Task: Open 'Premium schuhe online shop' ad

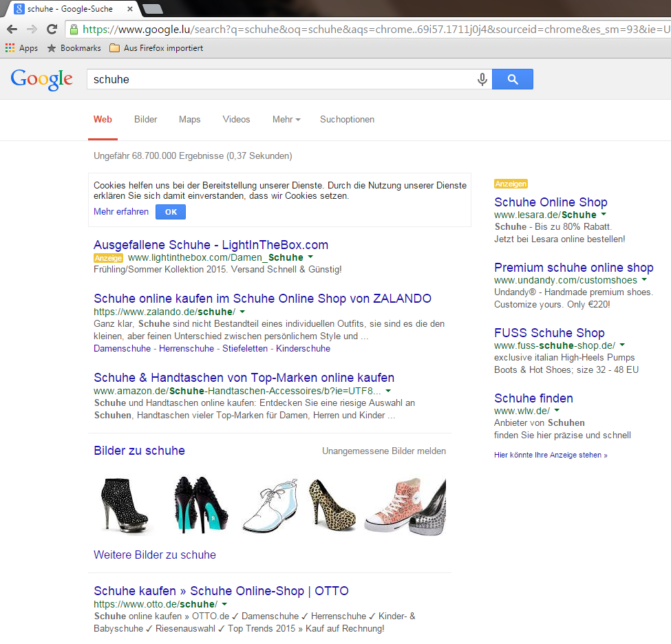Action: point(573,268)
